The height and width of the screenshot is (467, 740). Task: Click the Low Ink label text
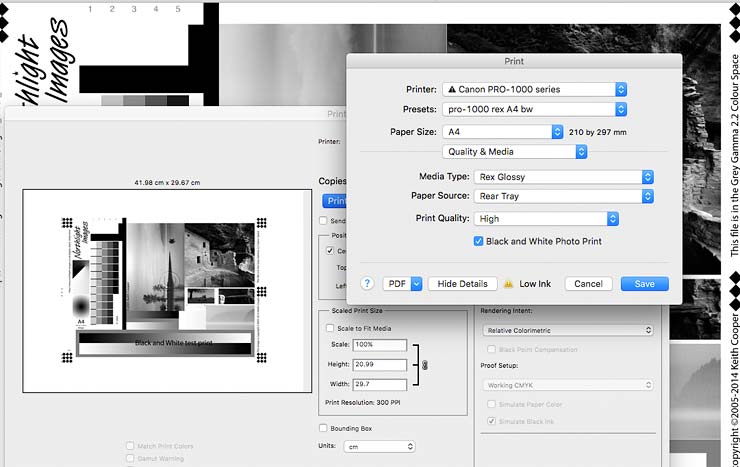tap(535, 284)
